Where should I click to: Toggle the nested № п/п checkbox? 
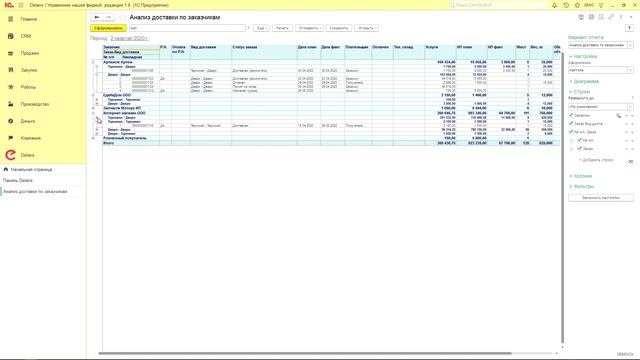[580, 140]
